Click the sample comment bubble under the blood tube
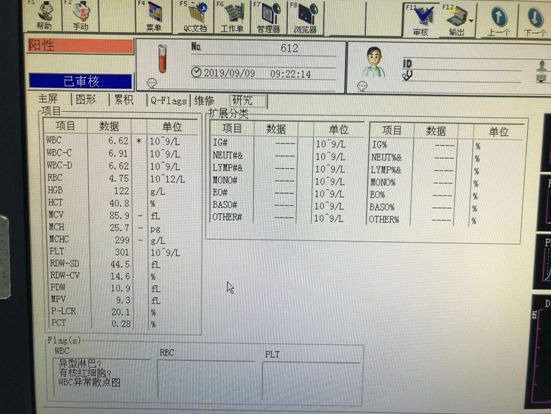551x414 pixels. [152, 83]
